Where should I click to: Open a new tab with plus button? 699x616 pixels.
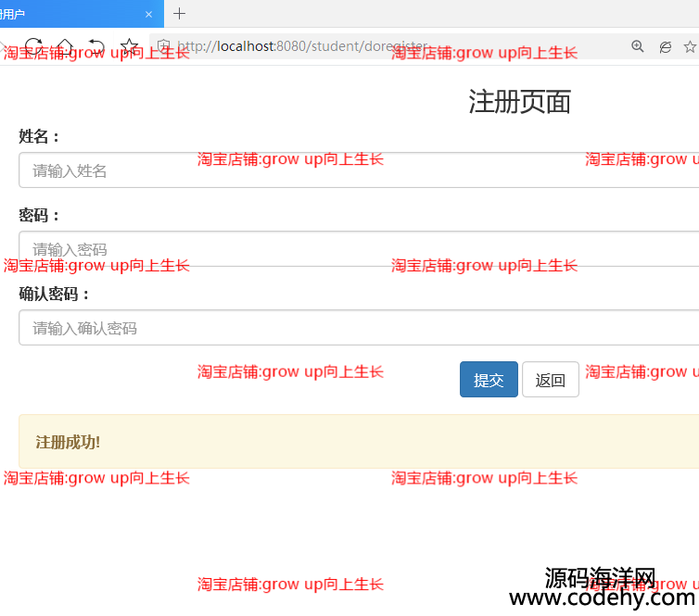point(179,13)
